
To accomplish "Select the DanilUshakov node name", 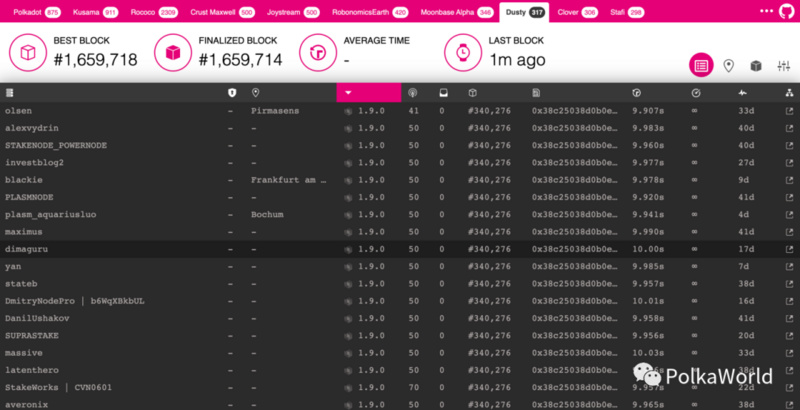I will pos(37,318).
